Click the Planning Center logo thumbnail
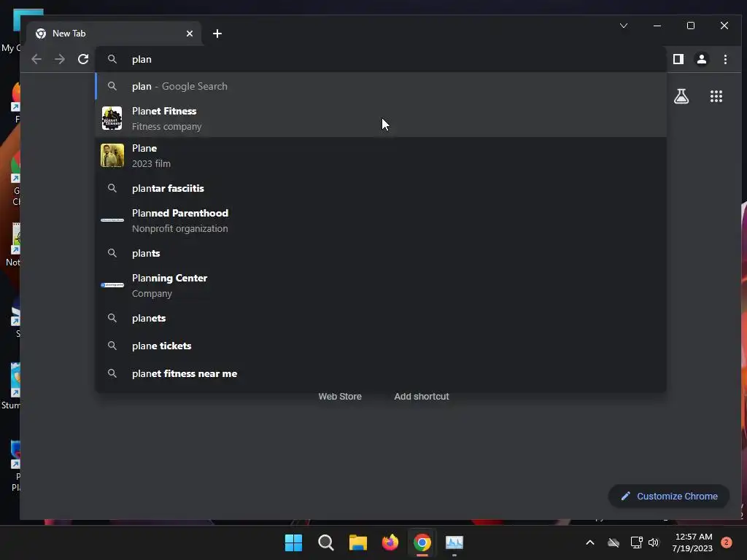 click(112, 285)
